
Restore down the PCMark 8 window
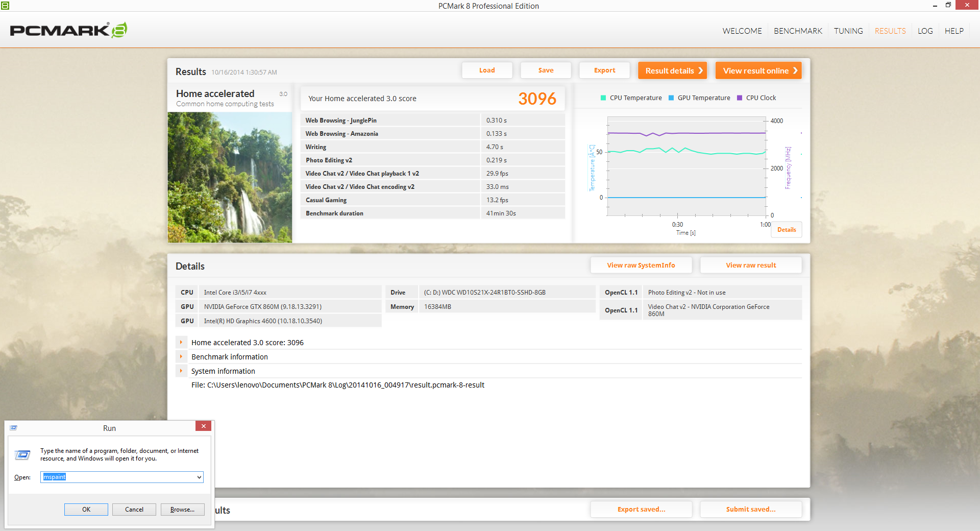(948, 6)
